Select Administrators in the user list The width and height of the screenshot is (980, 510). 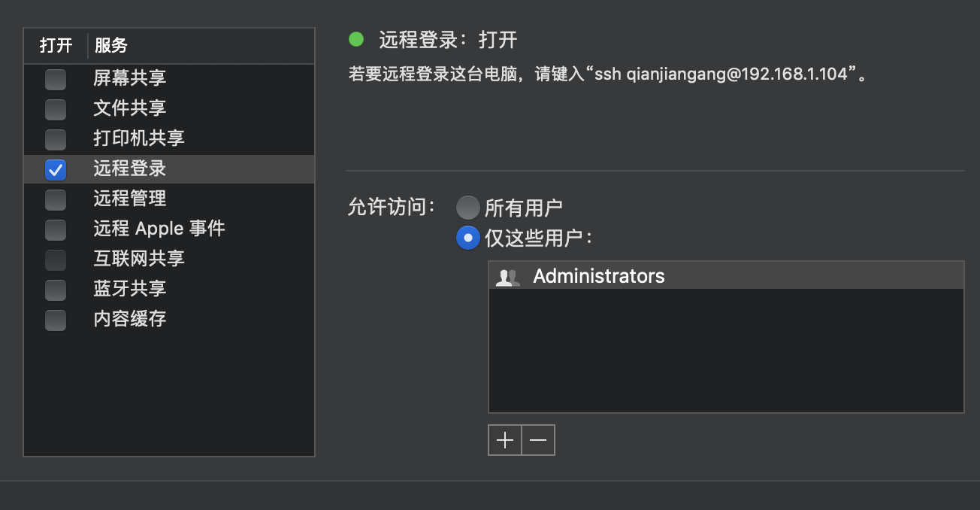[599, 275]
